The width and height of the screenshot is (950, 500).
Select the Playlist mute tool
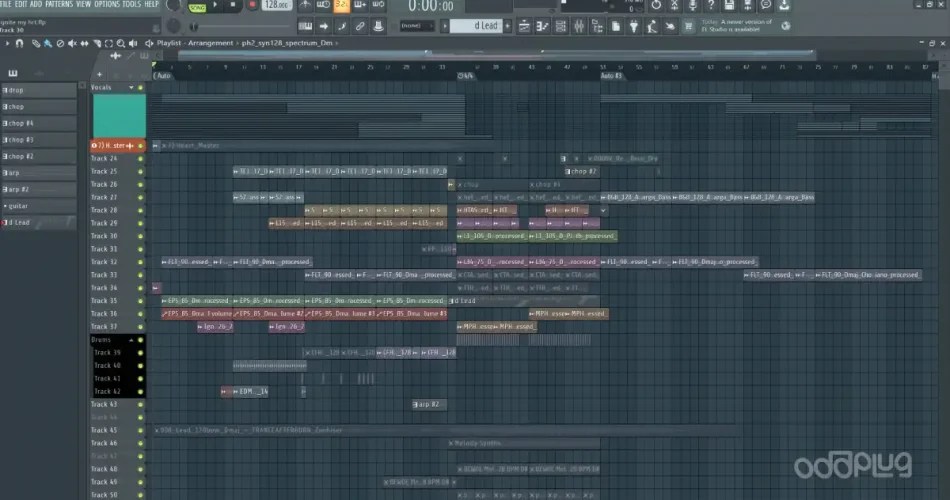[72, 43]
